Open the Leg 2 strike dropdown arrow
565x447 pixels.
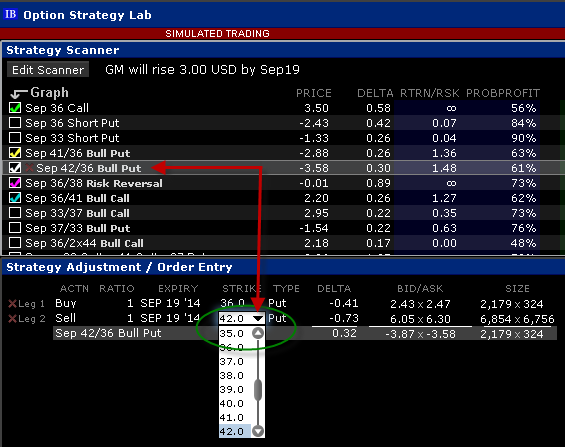tap(258, 318)
